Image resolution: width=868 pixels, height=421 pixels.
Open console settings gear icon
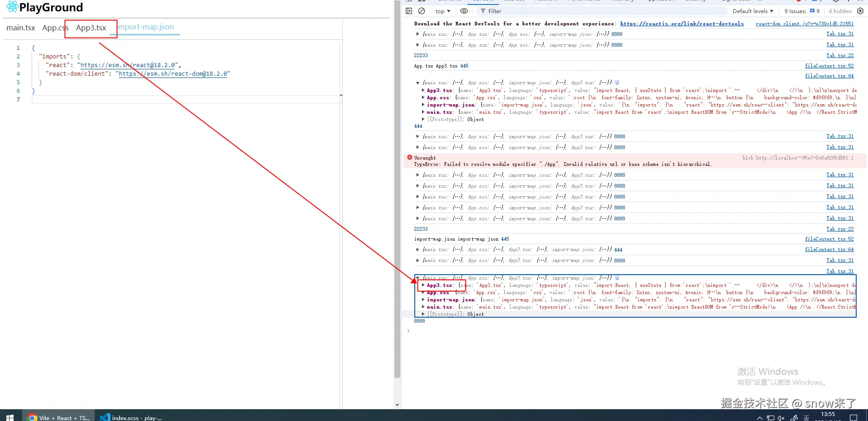pyautogui.click(x=860, y=11)
